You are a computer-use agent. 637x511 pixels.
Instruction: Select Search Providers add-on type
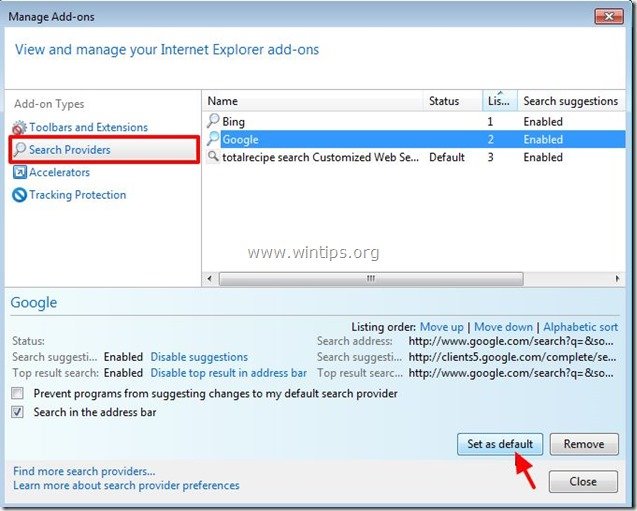pyautogui.click(x=69, y=149)
